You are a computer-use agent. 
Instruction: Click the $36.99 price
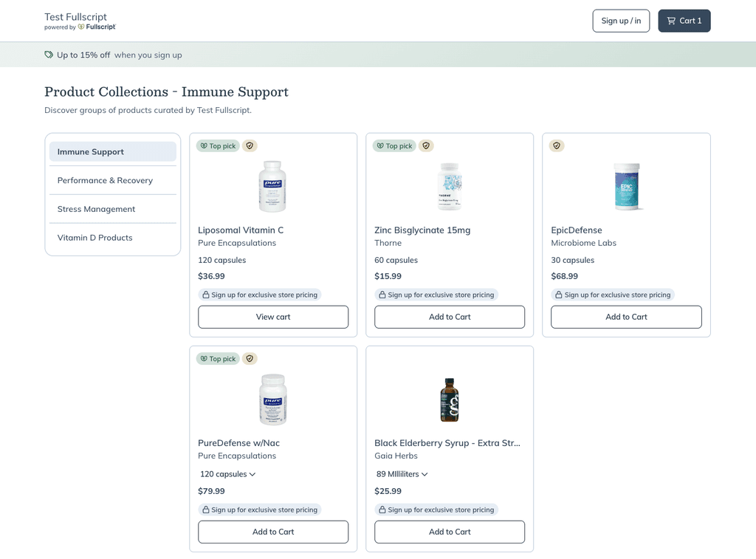(211, 276)
